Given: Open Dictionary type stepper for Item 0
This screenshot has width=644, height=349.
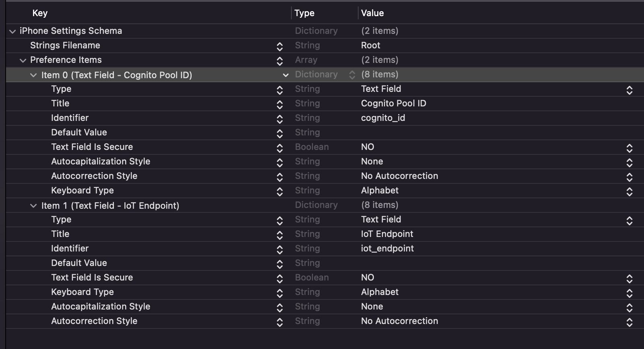Looking at the screenshot, I should [x=352, y=75].
